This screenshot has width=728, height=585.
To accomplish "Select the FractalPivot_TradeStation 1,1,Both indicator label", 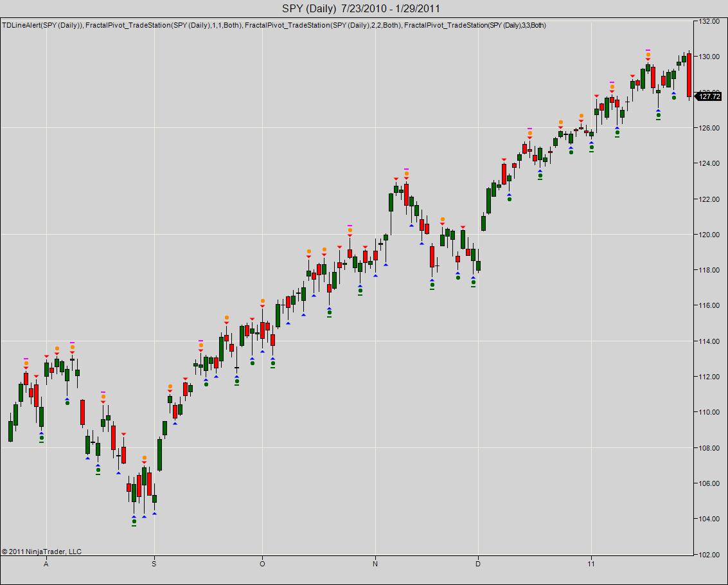I will pos(164,25).
